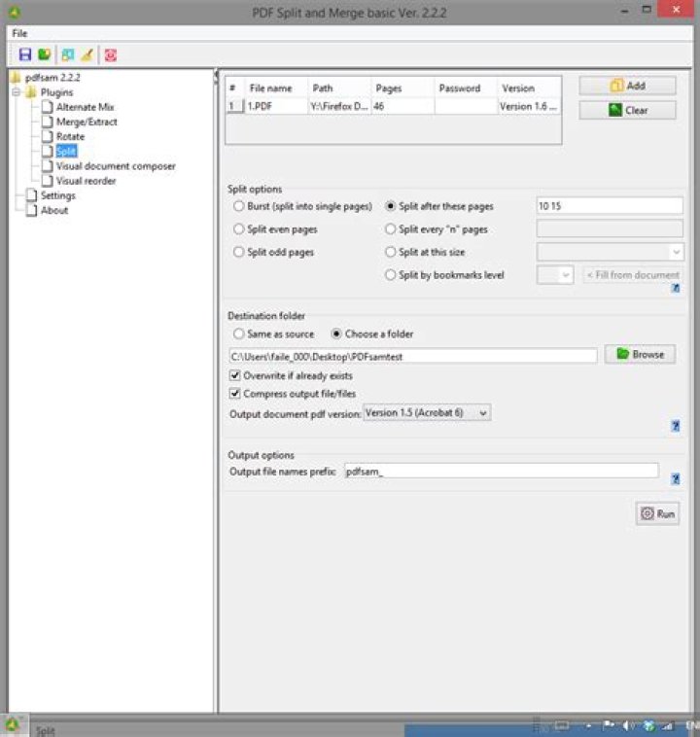Click the pages field containing 10 15
Image resolution: width=700 pixels, height=737 pixels.
(x=610, y=206)
